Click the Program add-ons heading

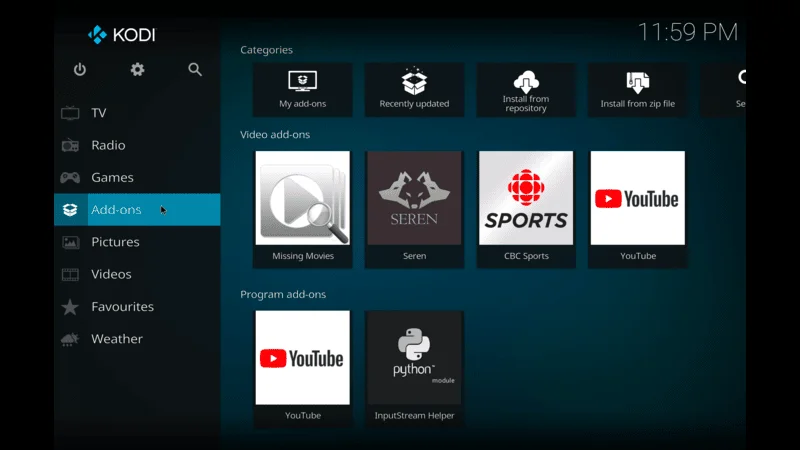point(283,294)
